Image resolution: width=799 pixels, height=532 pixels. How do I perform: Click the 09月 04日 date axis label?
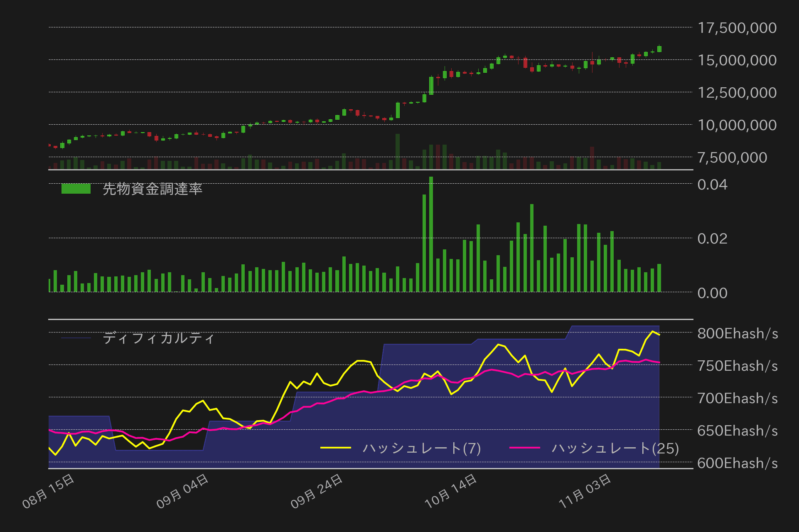tap(182, 491)
